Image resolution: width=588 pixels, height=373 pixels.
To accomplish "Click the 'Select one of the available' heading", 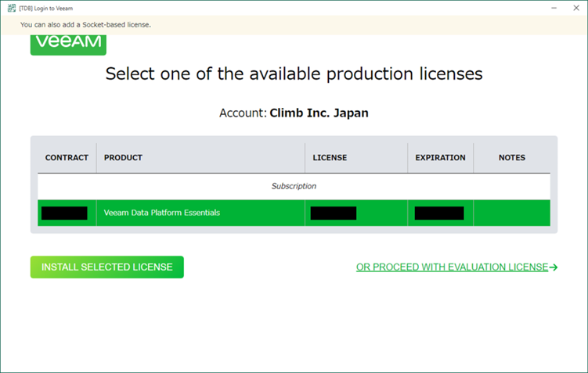I will (294, 74).
